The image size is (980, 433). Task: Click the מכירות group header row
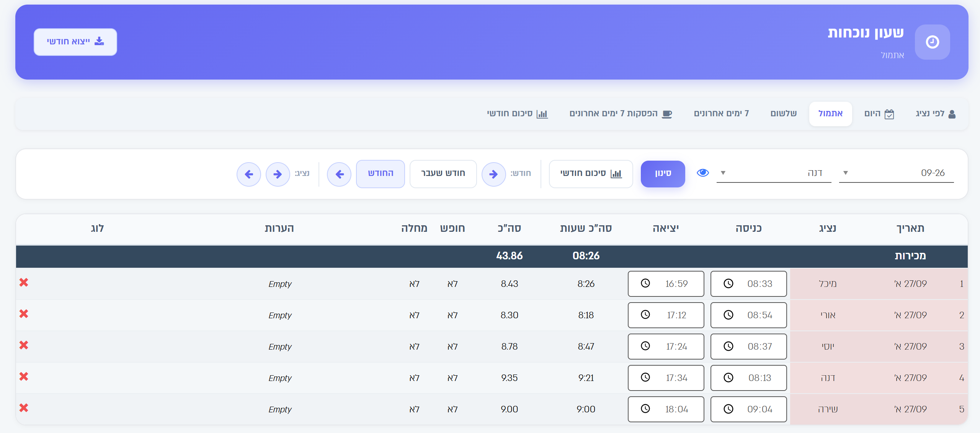[492, 256]
